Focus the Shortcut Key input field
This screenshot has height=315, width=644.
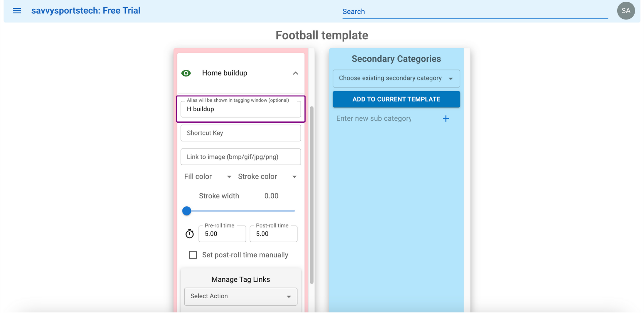241,133
